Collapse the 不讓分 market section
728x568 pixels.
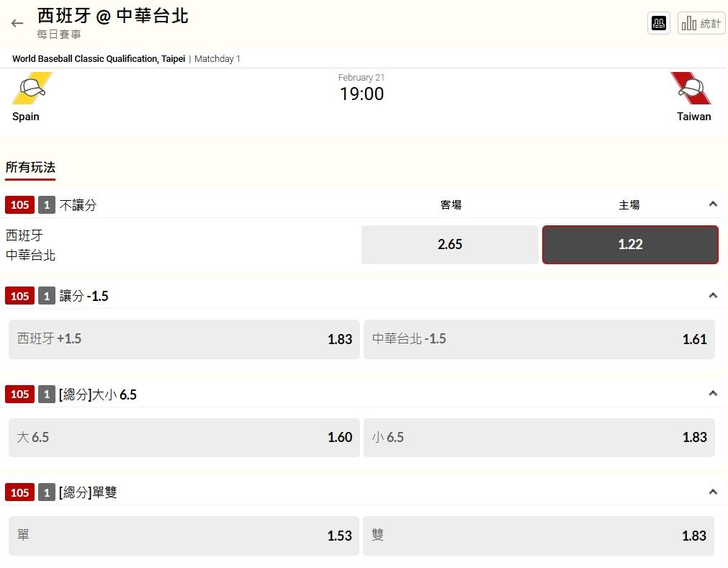click(x=713, y=204)
